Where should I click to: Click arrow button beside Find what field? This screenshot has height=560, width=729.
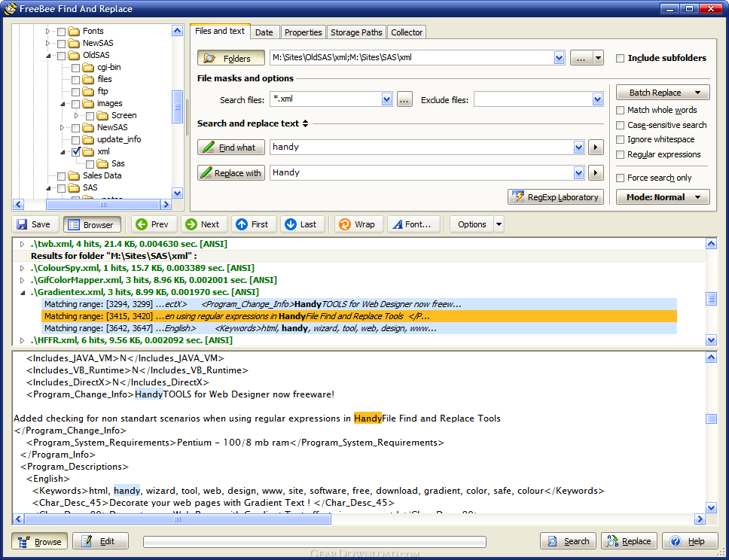(596, 148)
